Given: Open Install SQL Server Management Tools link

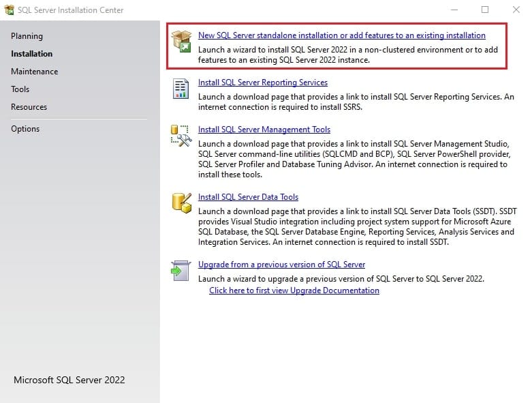Looking at the screenshot, I should click(264, 130).
